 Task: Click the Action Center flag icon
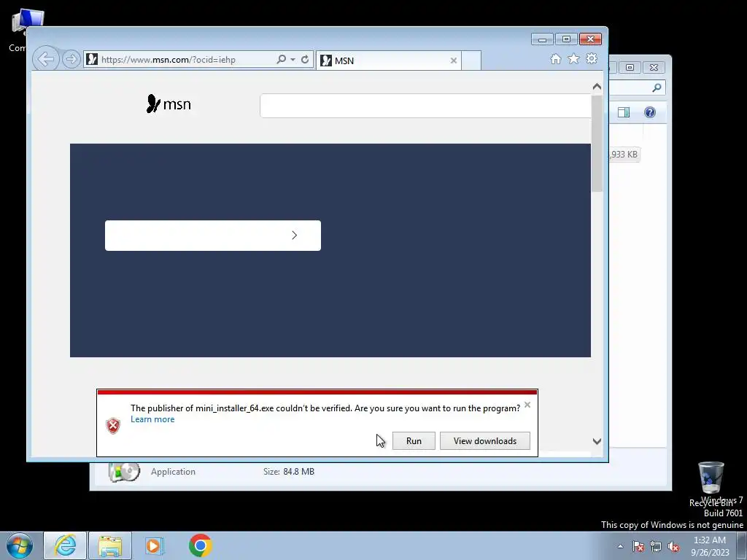click(x=638, y=547)
